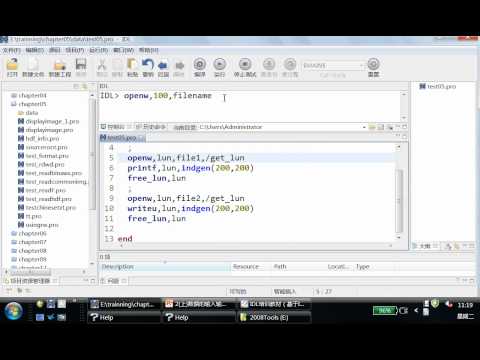
Task: Click the Run (运行) toolbar icon
Action: click(219, 64)
